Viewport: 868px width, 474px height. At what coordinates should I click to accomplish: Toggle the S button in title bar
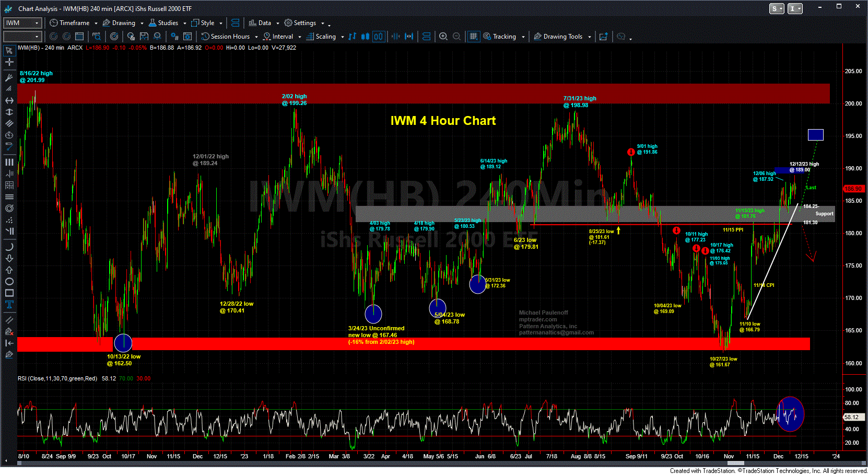point(777,8)
